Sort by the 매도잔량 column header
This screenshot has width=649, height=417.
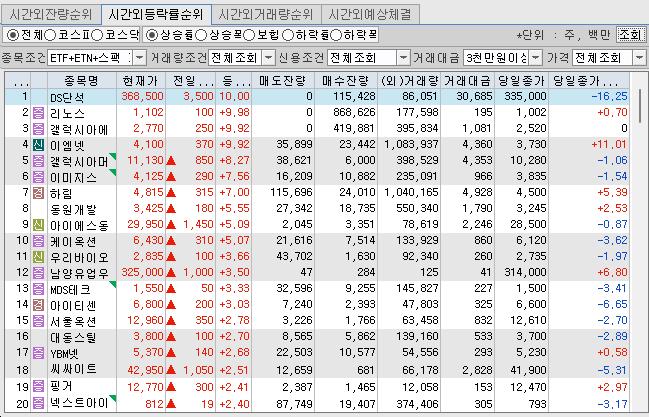[283, 81]
